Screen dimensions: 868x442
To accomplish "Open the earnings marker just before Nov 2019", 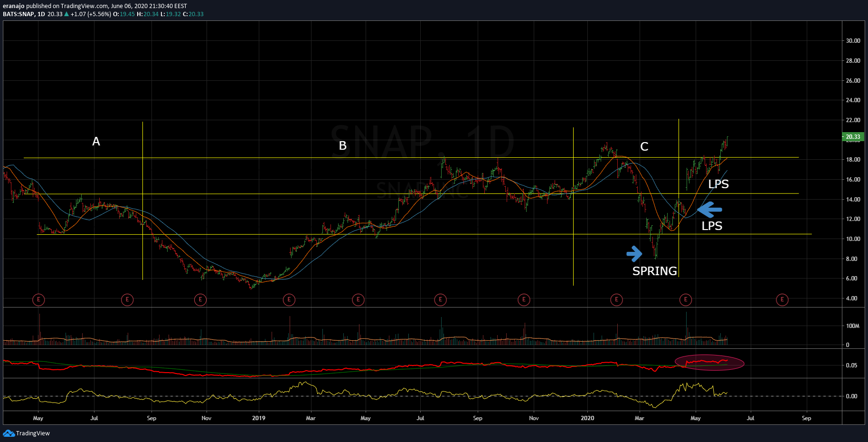I will click(x=524, y=299).
